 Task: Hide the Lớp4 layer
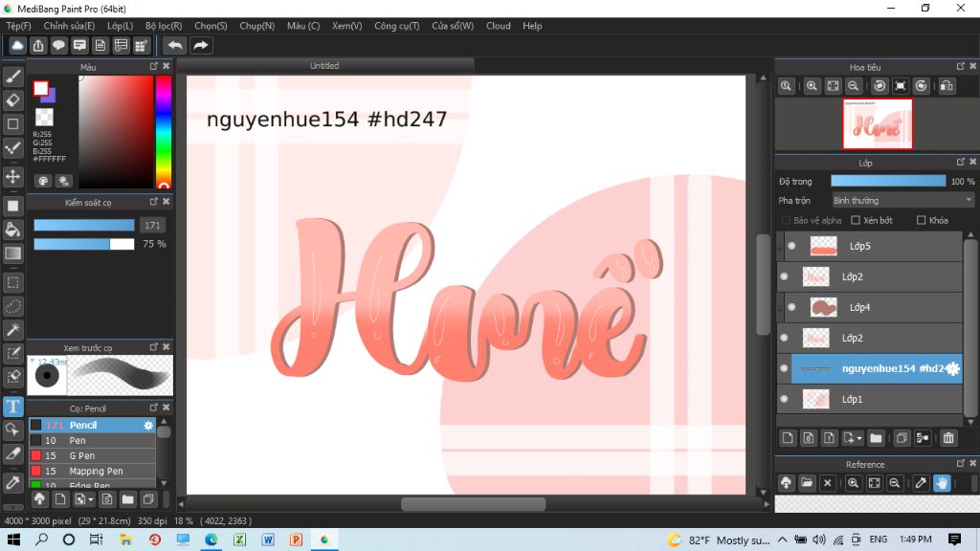[x=791, y=307]
